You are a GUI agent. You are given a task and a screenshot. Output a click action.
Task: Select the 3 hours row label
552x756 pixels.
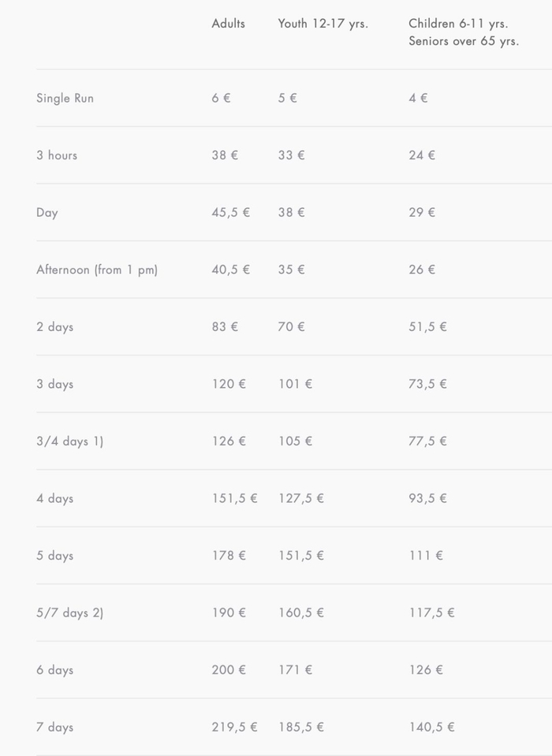pos(57,155)
